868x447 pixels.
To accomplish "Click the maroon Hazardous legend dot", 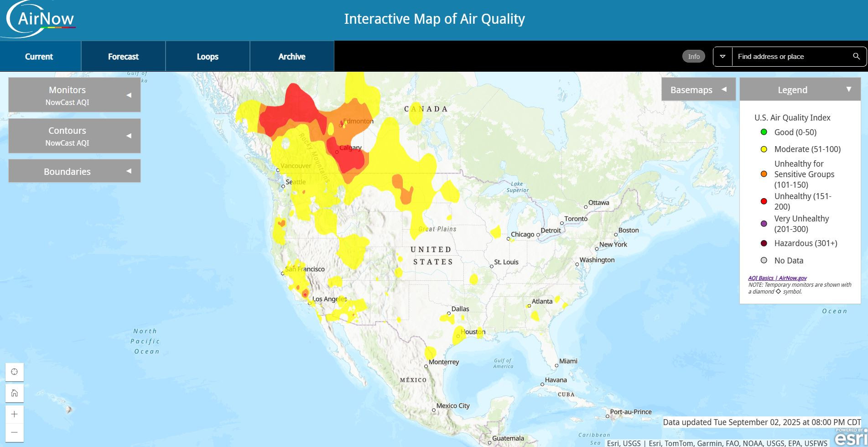I will click(764, 243).
